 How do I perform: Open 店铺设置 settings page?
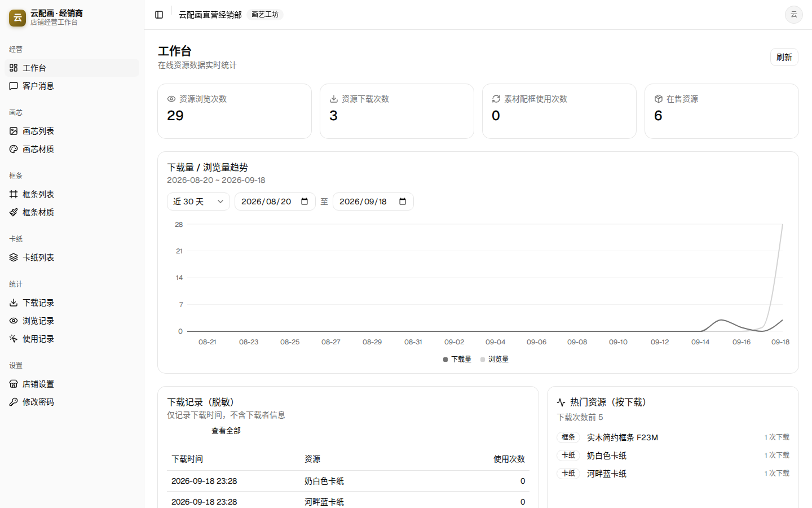(72, 384)
